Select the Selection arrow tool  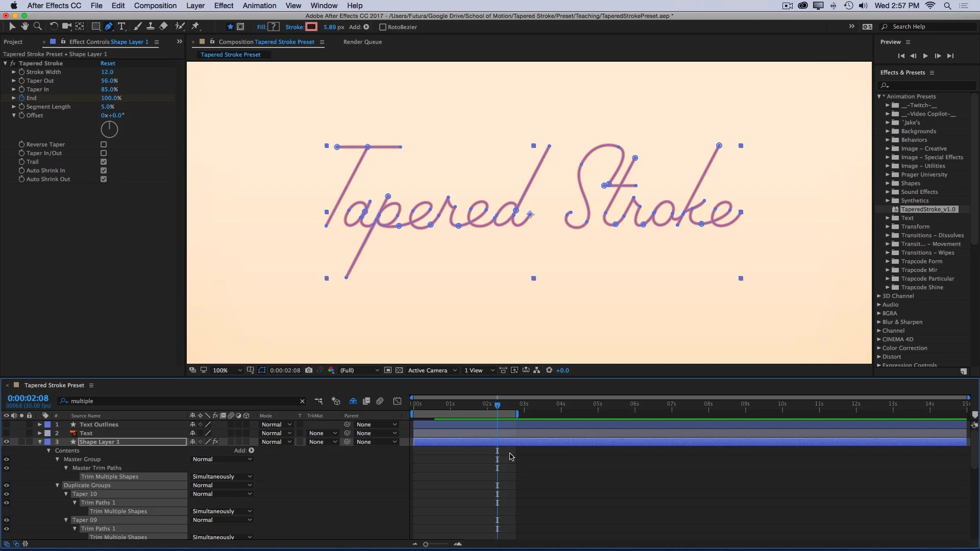point(12,27)
